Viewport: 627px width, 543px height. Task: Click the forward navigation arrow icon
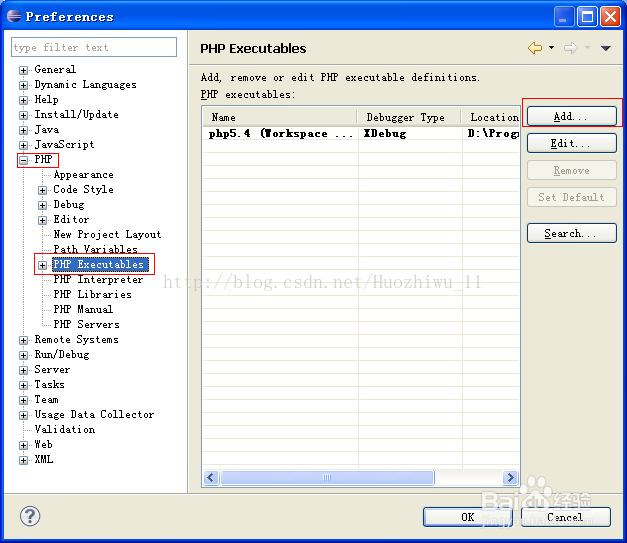point(571,48)
